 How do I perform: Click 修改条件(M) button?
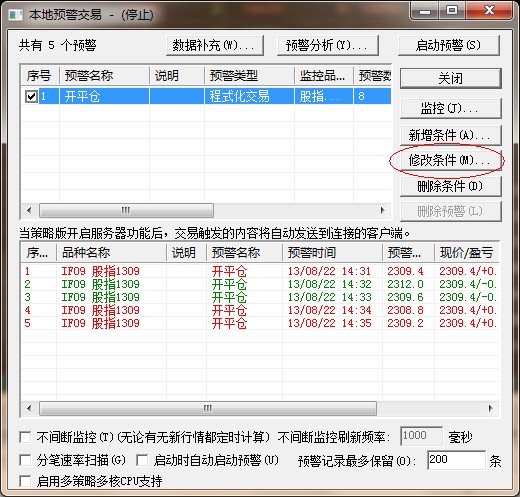pos(451,161)
